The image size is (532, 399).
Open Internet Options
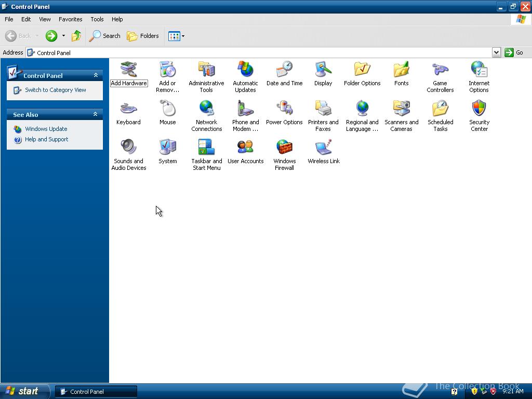tap(478, 77)
